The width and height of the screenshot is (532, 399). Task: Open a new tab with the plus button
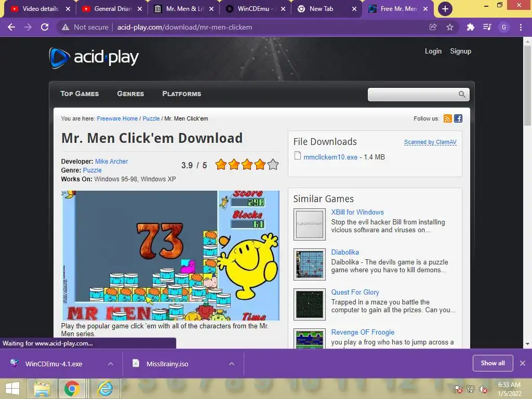[x=445, y=9]
